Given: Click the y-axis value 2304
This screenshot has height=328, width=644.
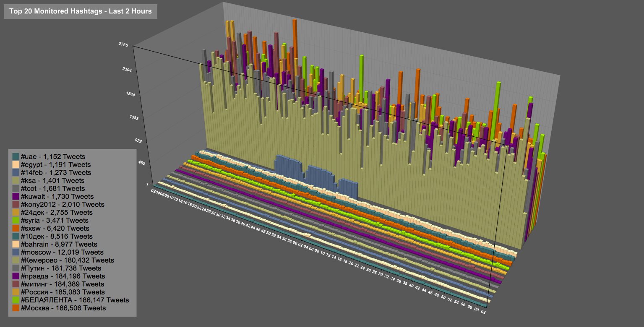Looking at the screenshot, I should click(x=126, y=70).
